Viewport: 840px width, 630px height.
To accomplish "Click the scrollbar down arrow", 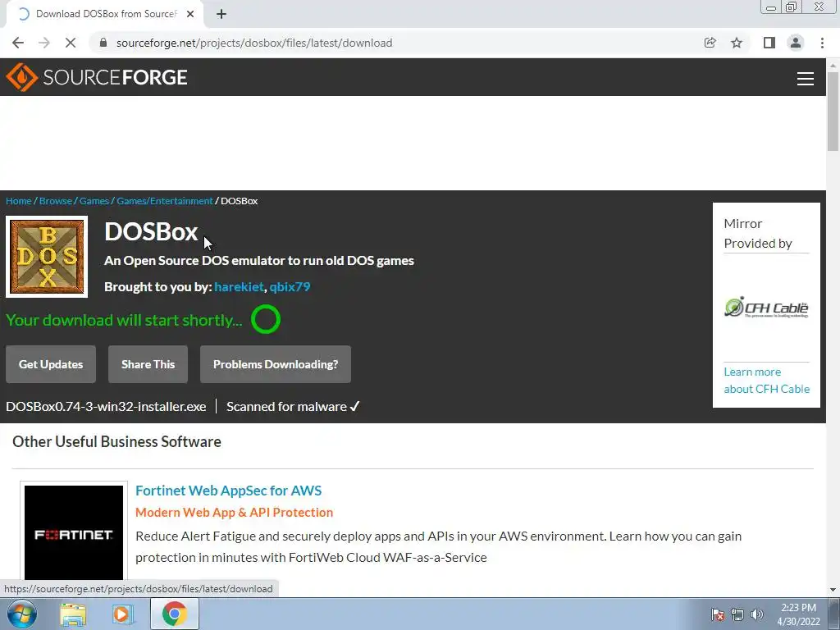I will (x=833, y=590).
